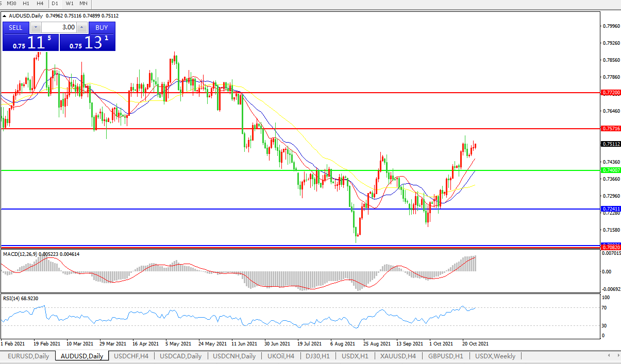Decrease trade volume with down arrow

pos(36,27)
